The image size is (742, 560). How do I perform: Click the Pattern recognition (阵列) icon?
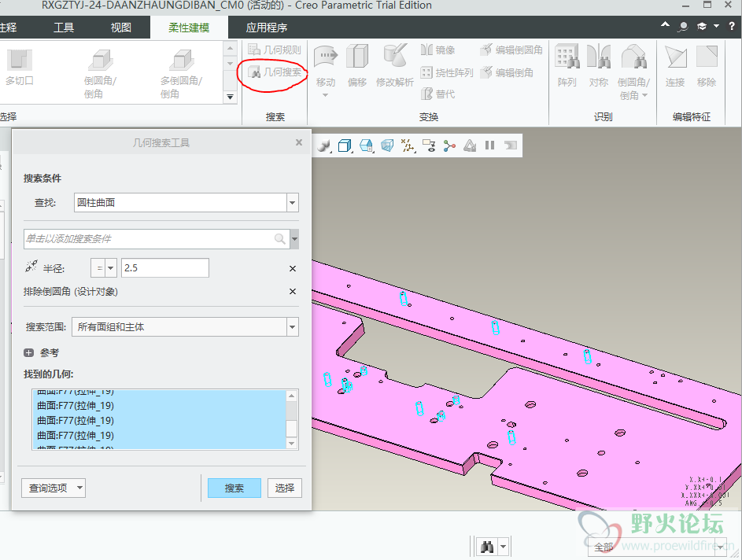click(567, 57)
